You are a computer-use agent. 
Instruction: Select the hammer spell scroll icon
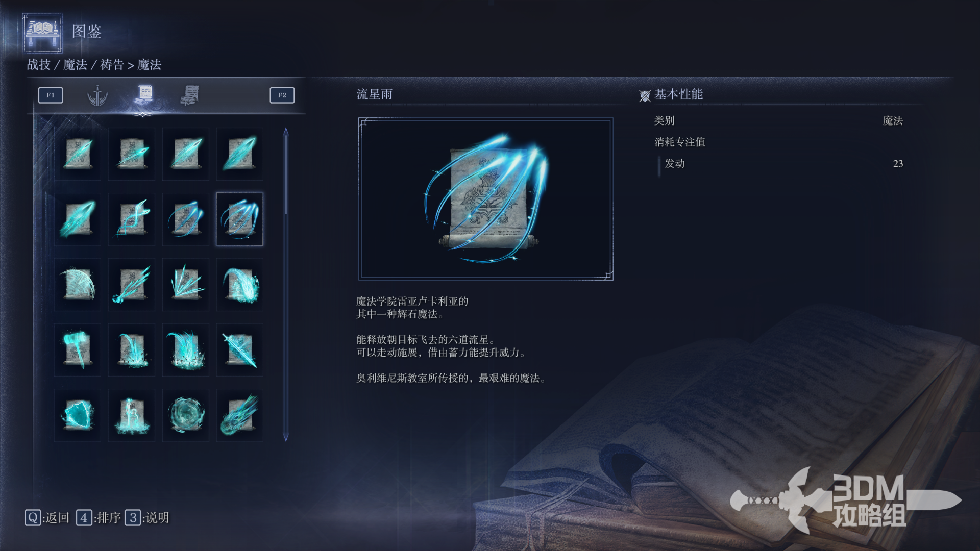tap(78, 350)
